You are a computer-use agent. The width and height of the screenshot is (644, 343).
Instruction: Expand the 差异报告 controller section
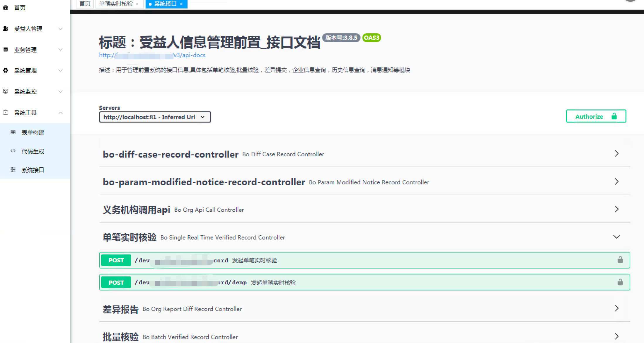click(365, 308)
